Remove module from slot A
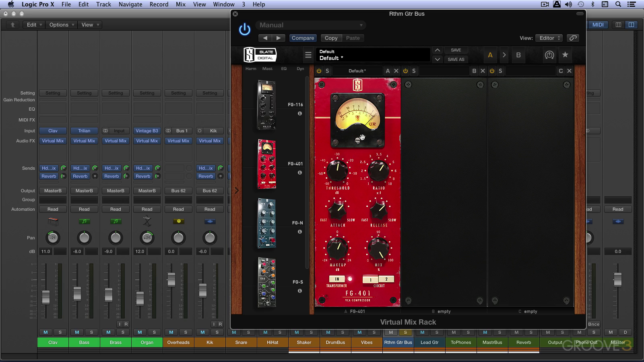 [396, 71]
